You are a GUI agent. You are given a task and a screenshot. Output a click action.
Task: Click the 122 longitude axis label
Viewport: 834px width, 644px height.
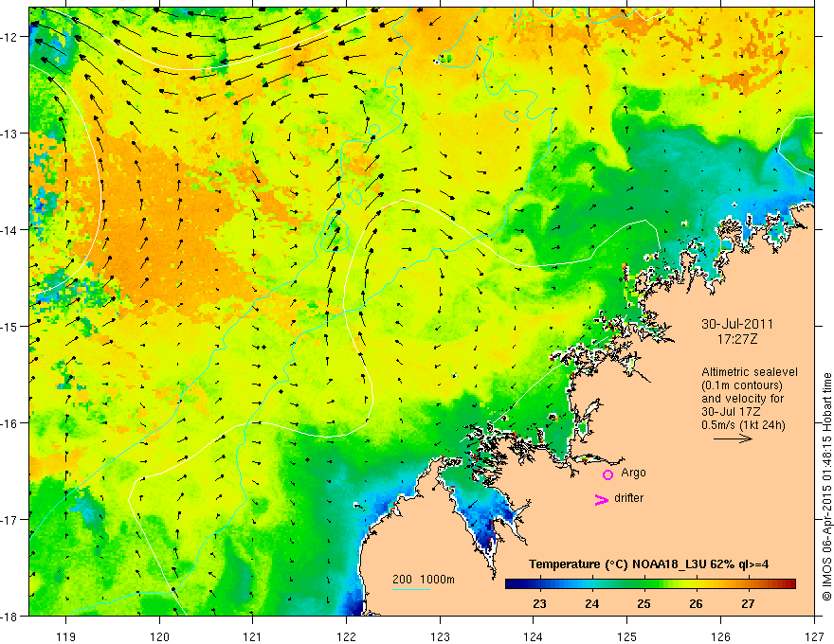tap(346, 637)
